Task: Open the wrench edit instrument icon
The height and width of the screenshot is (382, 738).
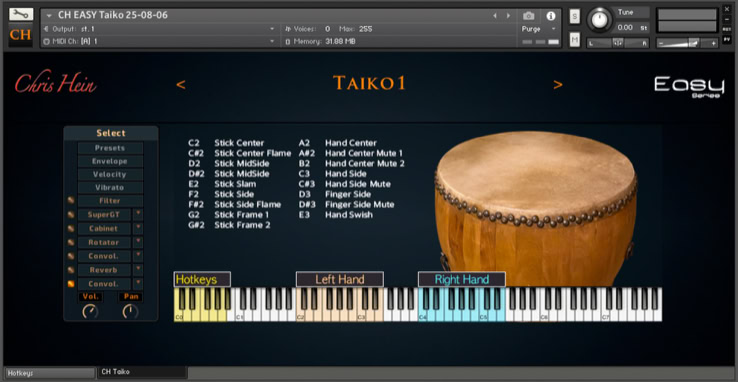Action: 21,14
